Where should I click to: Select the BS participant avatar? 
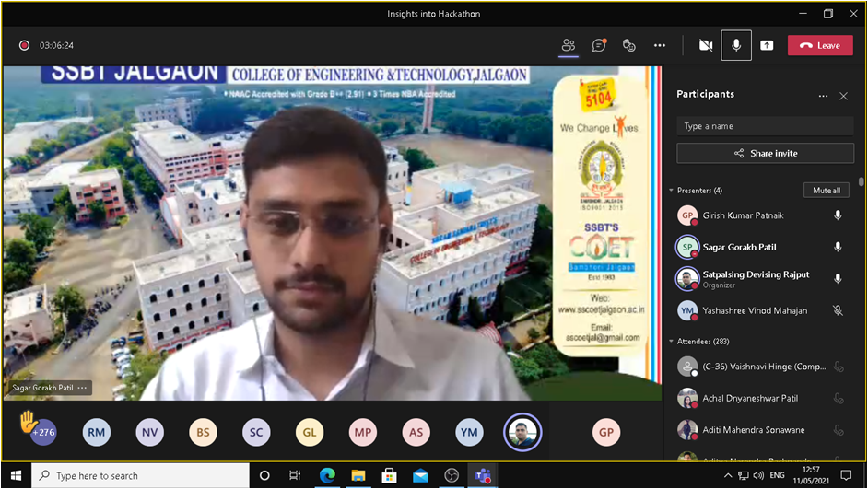203,433
